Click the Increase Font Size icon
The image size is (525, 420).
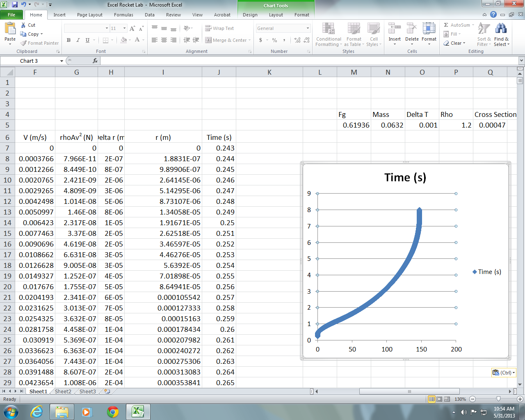(132, 28)
